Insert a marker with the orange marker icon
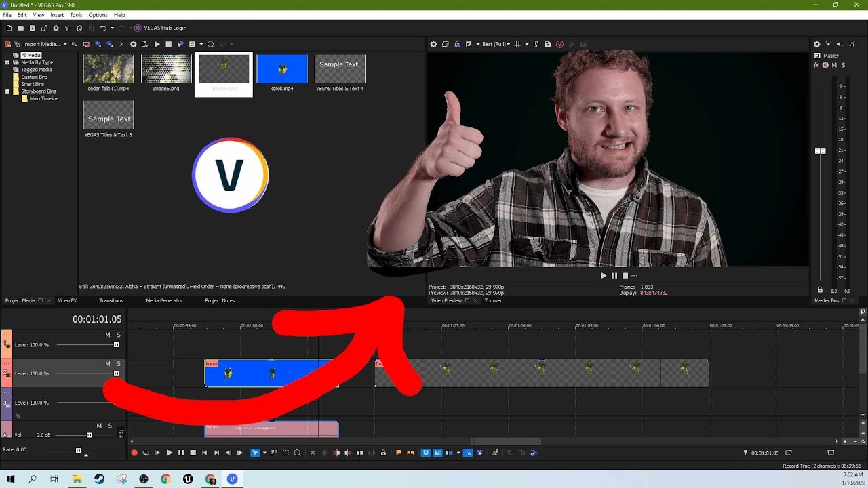The image size is (868, 488). pos(399,453)
